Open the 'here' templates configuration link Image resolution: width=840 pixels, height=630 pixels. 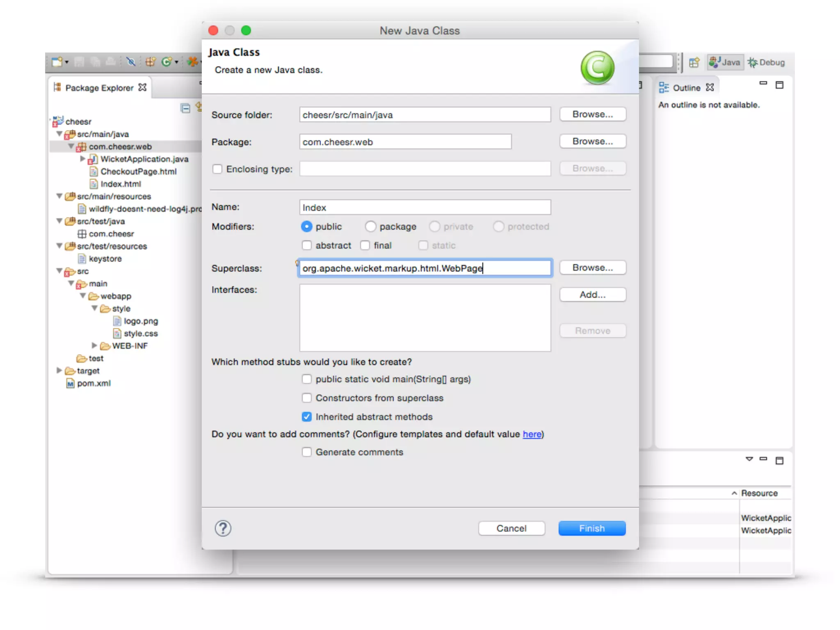tap(532, 434)
